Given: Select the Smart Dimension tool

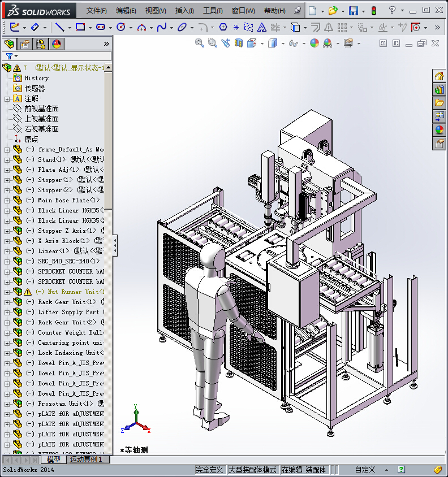Looking at the screenshot, I should (35, 27).
